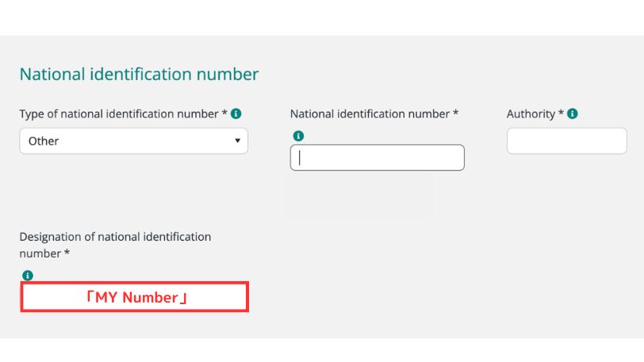This screenshot has width=644, height=362.
Task: Click the asterisk after the Designation label
Action: (x=67, y=253)
